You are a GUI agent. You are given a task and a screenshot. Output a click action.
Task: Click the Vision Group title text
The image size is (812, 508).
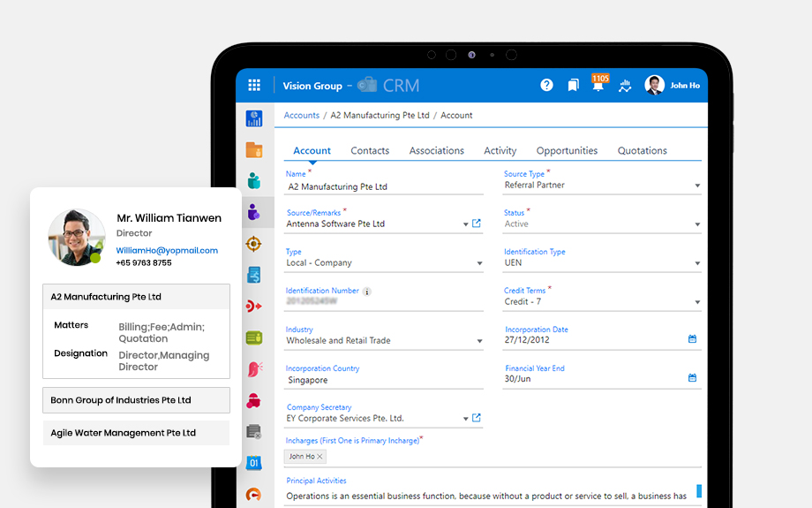312,86
